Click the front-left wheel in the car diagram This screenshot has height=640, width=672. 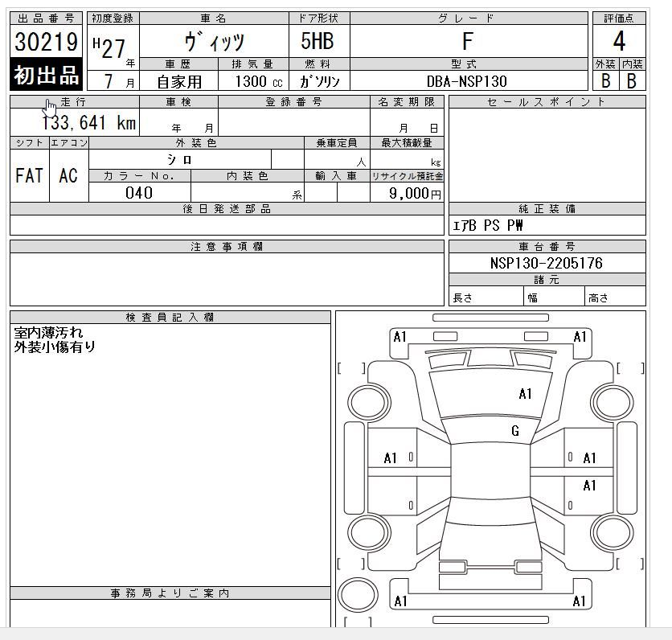pyautogui.click(x=365, y=399)
